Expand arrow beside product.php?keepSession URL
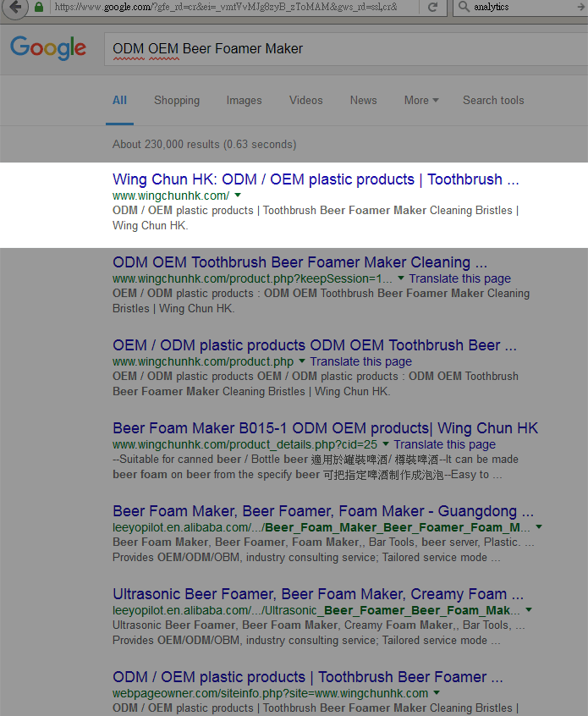588x716 pixels. pos(401,278)
